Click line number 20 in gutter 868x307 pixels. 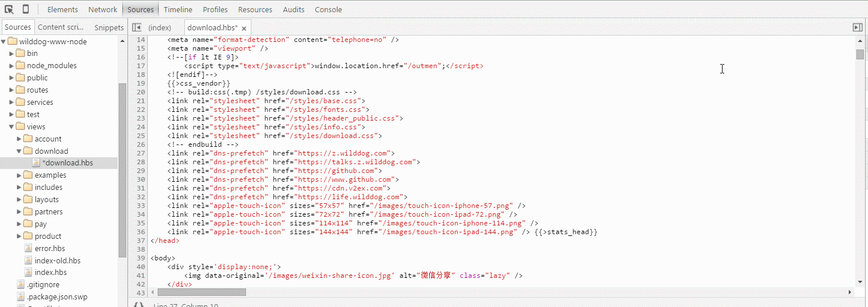point(140,92)
